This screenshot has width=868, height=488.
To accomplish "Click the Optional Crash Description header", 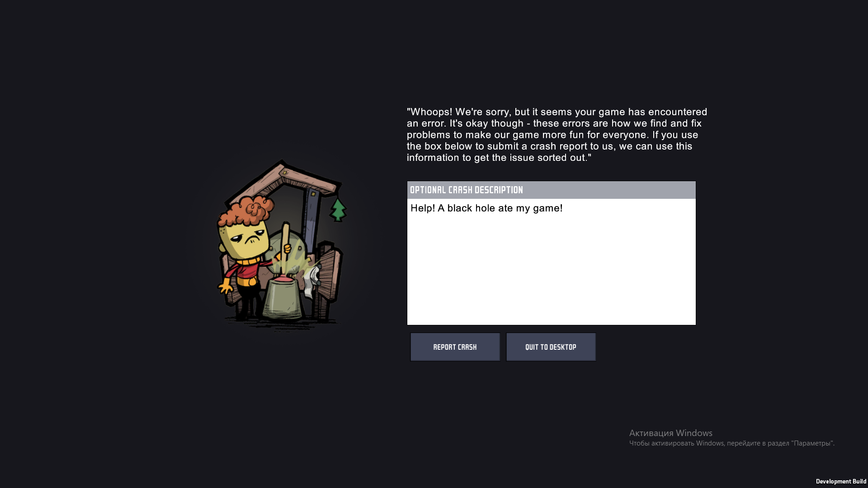I will [x=551, y=190].
